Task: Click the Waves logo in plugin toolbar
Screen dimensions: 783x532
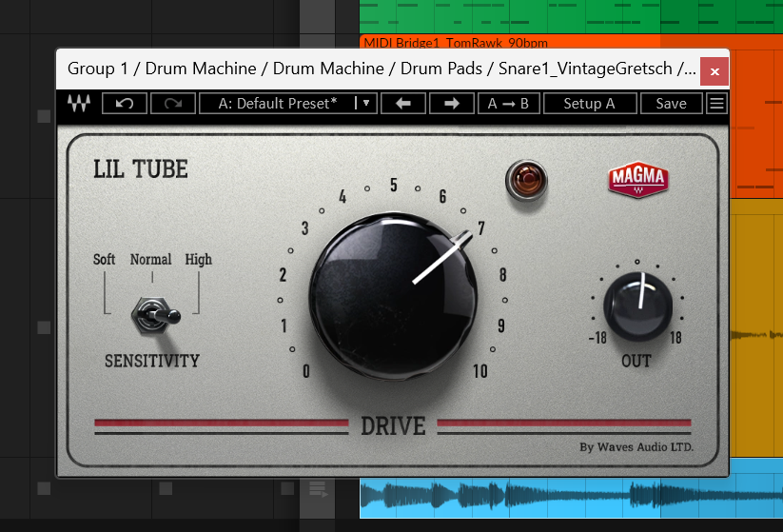Action: pyautogui.click(x=78, y=103)
